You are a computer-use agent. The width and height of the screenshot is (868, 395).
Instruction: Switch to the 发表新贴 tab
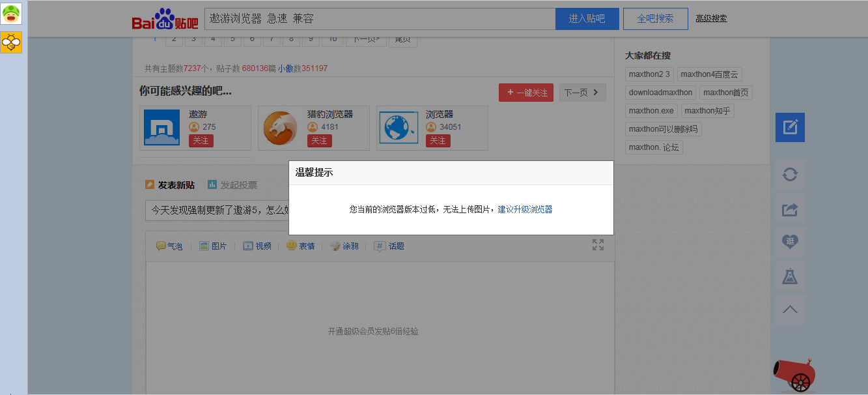coord(170,185)
